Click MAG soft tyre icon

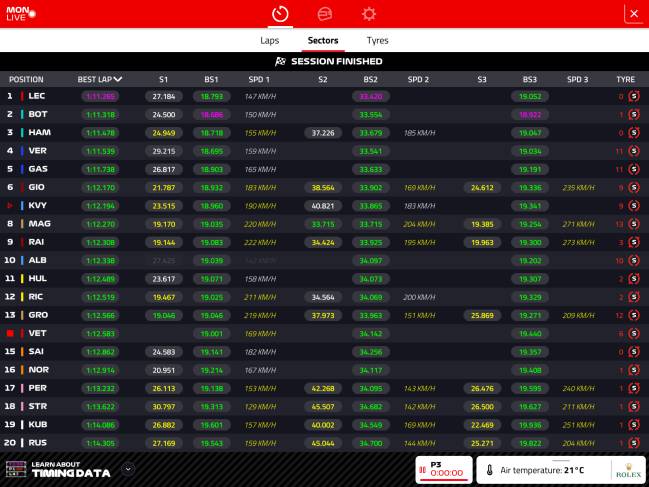coord(634,224)
